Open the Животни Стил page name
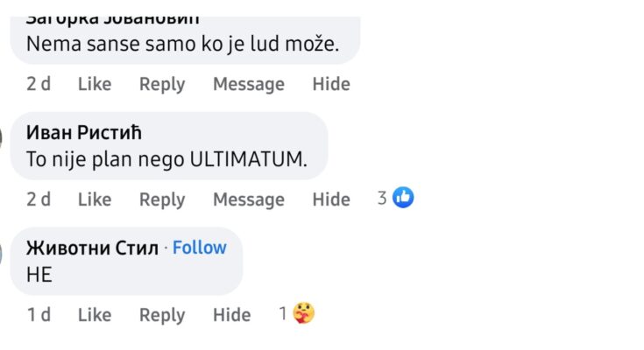The height and width of the screenshot is (350, 644). (x=93, y=248)
